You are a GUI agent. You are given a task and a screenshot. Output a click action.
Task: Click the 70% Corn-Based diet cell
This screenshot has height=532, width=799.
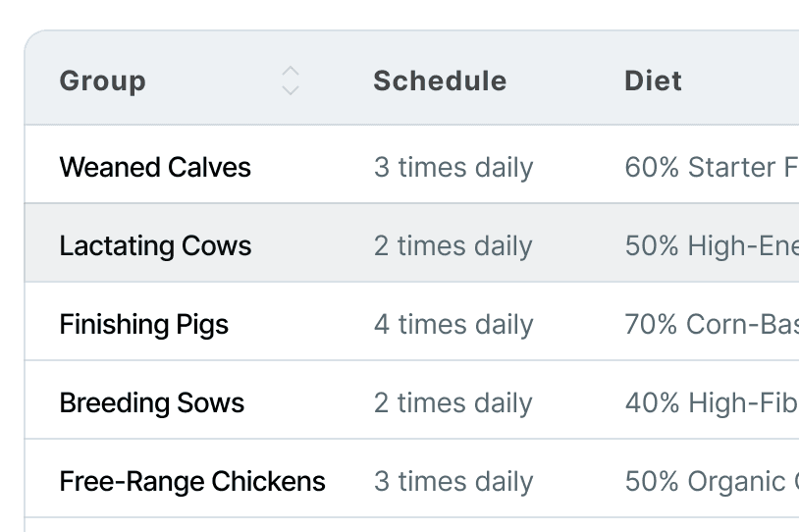[x=712, y=324]
